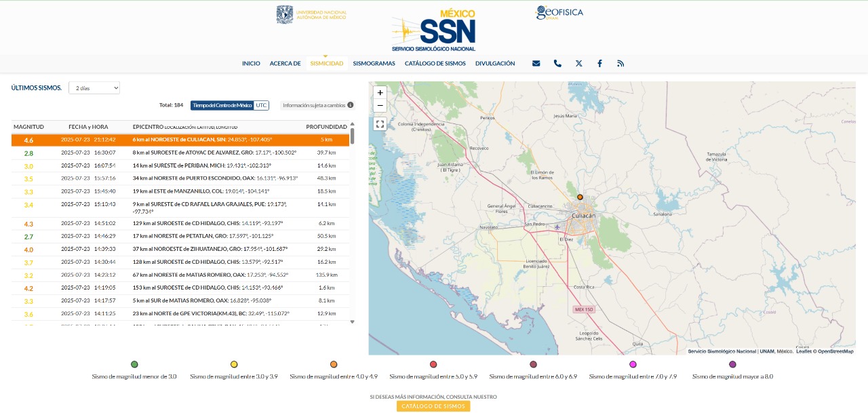Open the CATÁLOGO DE SISMOS menu item
The height and width of the screenshot is (413, 868).
(435, 63)
